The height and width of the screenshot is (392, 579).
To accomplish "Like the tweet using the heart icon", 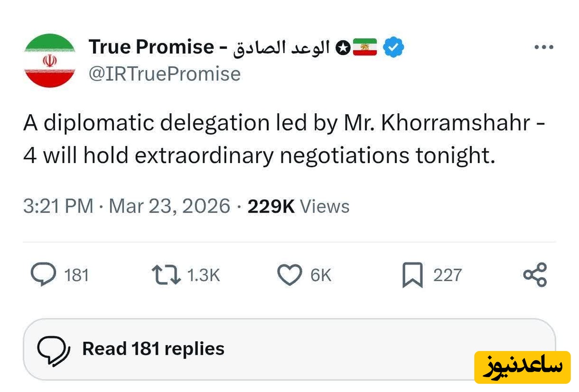I will pyautogui.click(x=289, y=275).
